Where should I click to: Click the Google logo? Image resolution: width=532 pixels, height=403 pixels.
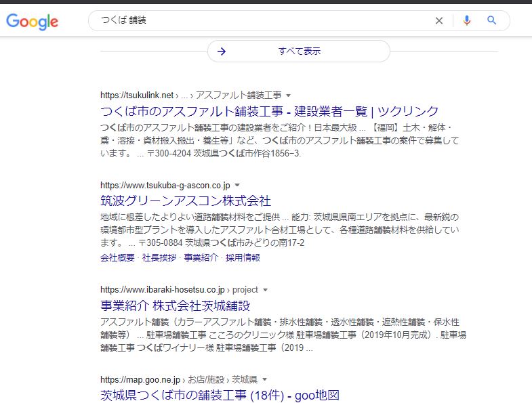pos(33,22)
